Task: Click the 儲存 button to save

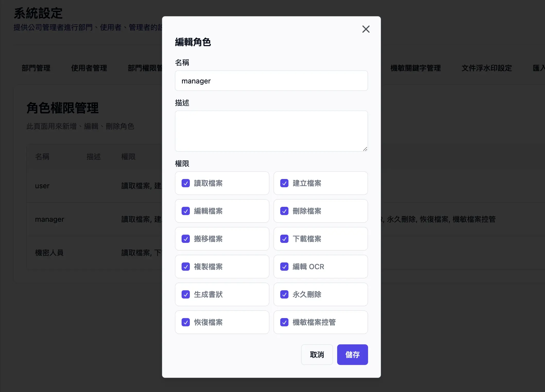Action: (352, 355)
